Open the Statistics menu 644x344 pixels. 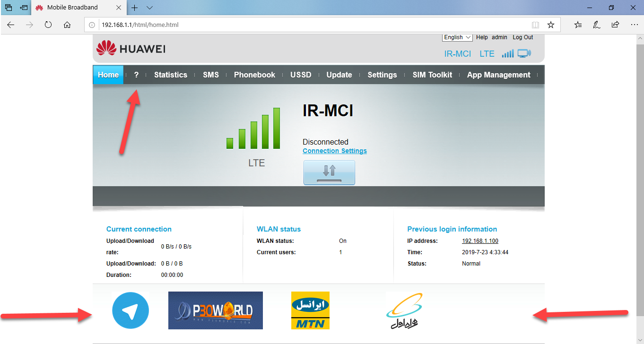(171, 75)
